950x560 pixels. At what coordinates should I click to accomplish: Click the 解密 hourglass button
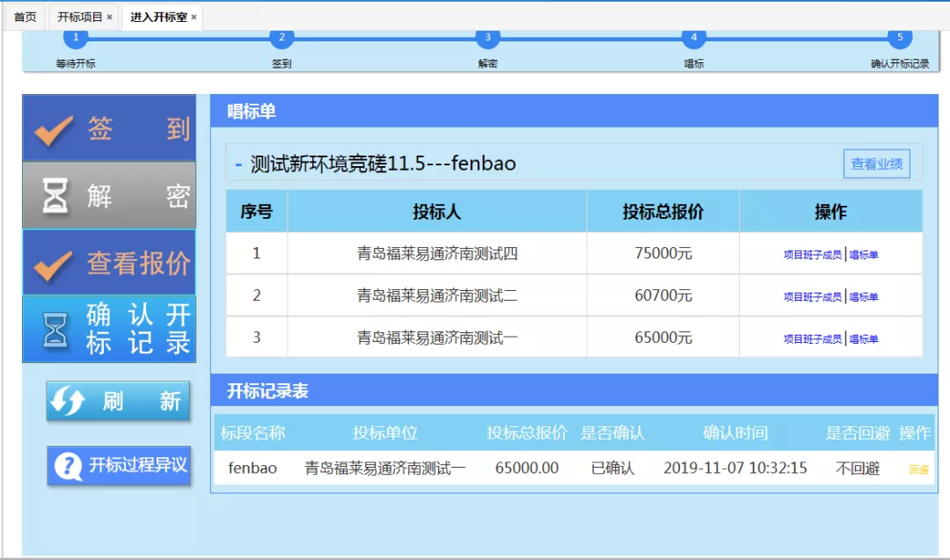point(109,195)
